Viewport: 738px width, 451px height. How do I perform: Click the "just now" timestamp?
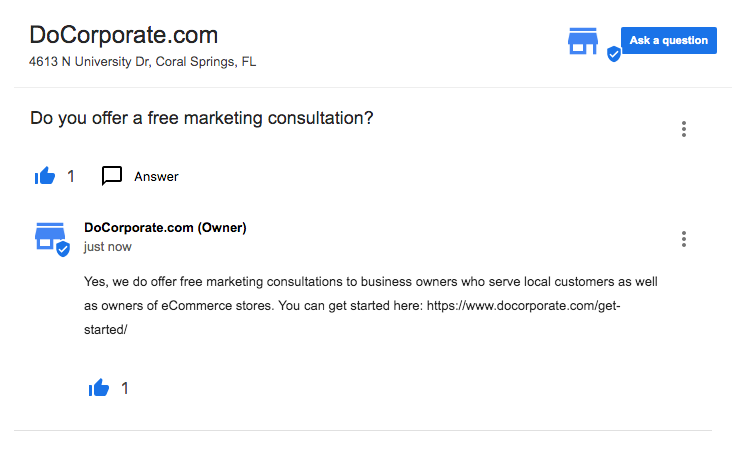click(107, 247)
